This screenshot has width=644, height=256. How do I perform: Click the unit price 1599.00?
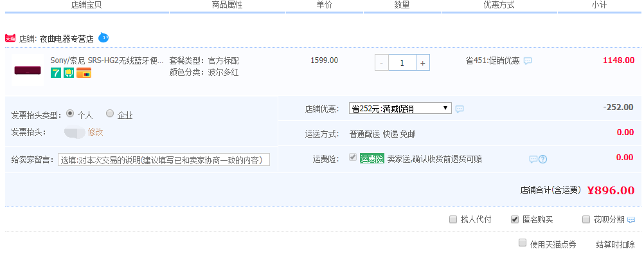point(325,60)
